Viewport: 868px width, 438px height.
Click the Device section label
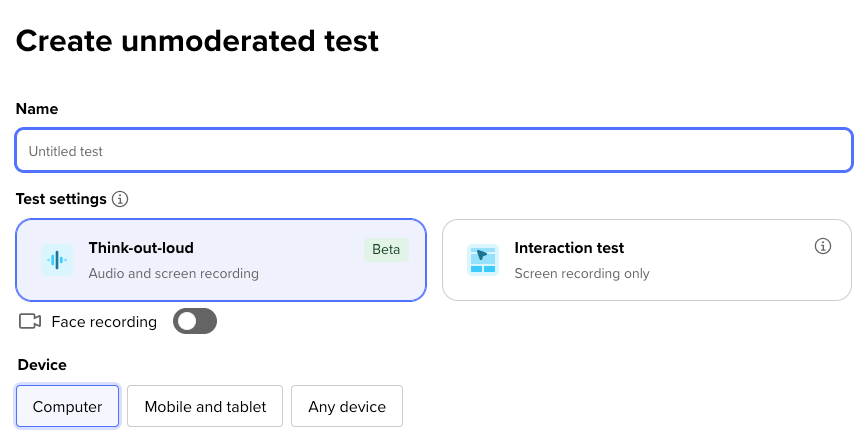click(42, 365)
